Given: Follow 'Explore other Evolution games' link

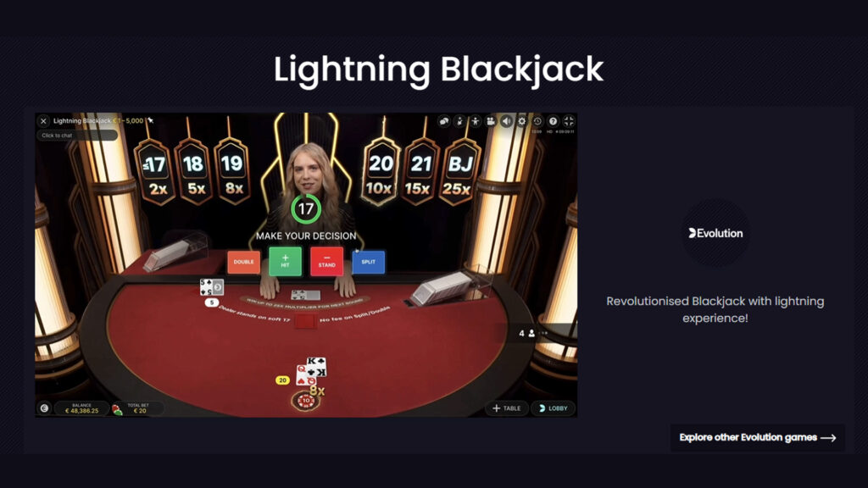Looking at the screenshot, I should point(757,438).
